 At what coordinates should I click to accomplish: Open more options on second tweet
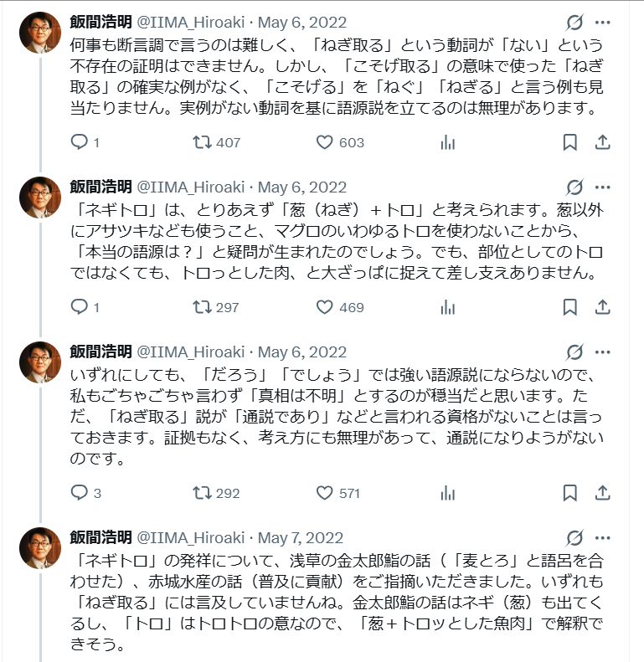click(602, 187)
